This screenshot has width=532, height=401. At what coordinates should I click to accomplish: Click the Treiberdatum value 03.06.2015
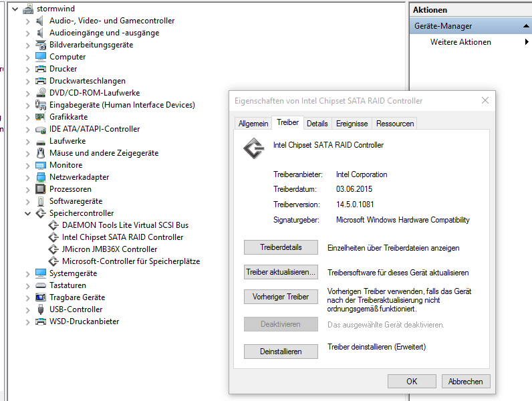pos(354,189)
